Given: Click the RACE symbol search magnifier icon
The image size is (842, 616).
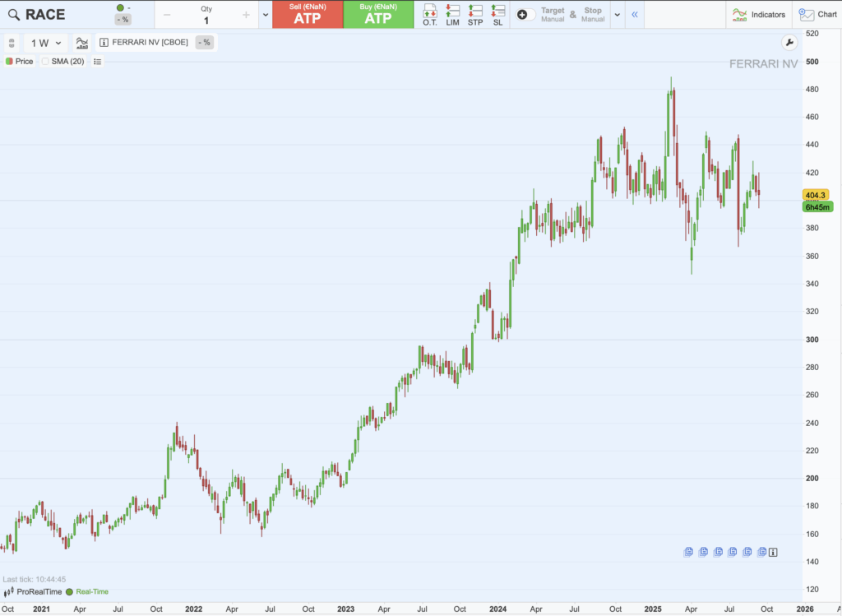Looking at the screenshot, I should tap(13, 15).
